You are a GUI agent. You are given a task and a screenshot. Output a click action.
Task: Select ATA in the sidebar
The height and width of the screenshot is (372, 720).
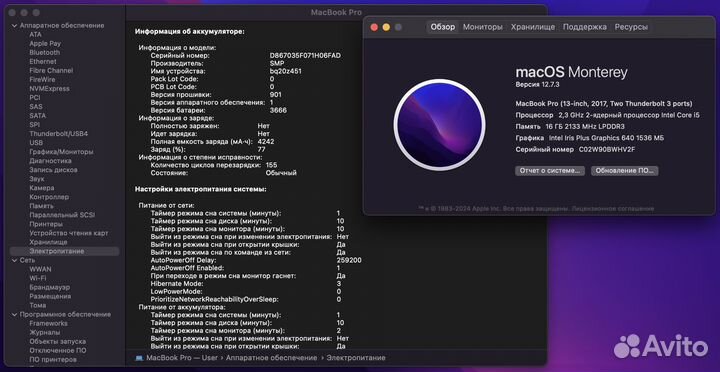click(x=35, y=34)
